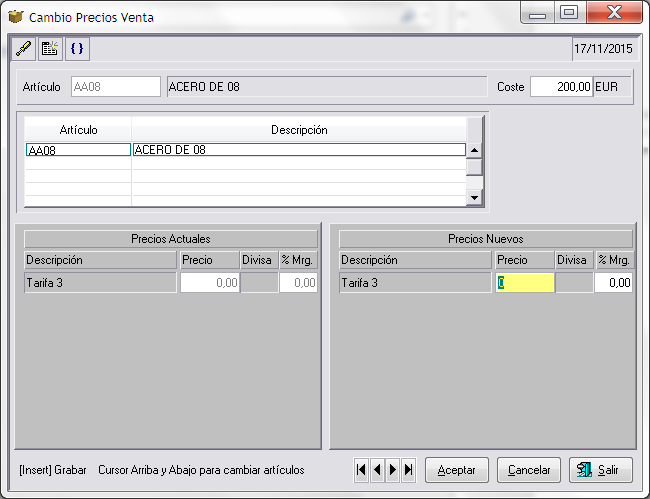
Task: Select the ACERO DE 08 cell in the grid
Action: [299, 150]
